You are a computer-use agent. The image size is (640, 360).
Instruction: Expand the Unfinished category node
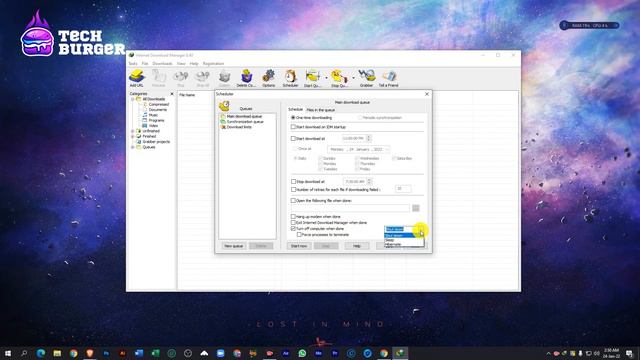pyautogui.click(x=133, y=131)
